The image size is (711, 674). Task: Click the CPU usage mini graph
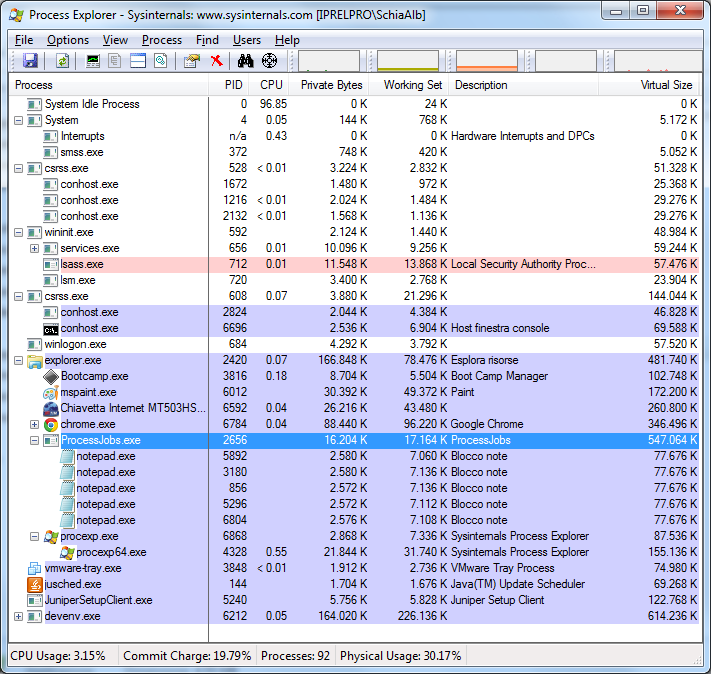pos(329,61)
